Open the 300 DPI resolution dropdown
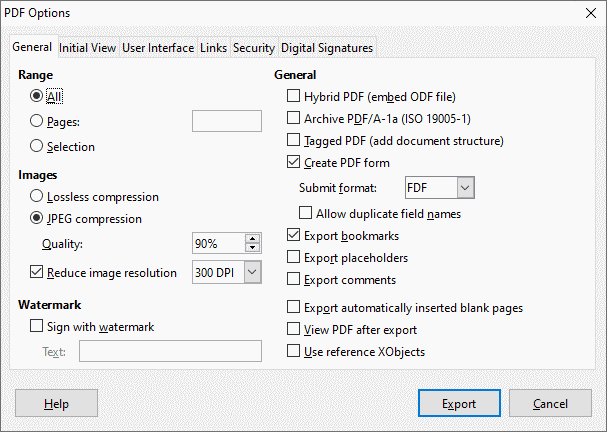This screenshot has width=607, height=432. (252, 272)
